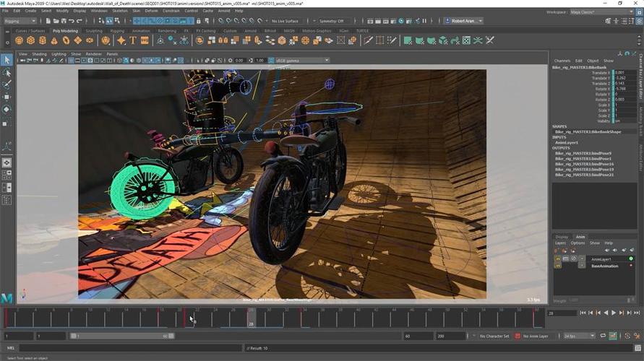Open the Rigging menu set dropdown
644x361 pixels.
coord(20,20)
